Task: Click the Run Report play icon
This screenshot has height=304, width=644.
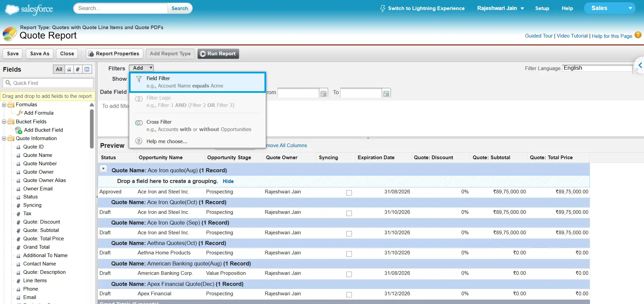Action: [x=203, y=54]
